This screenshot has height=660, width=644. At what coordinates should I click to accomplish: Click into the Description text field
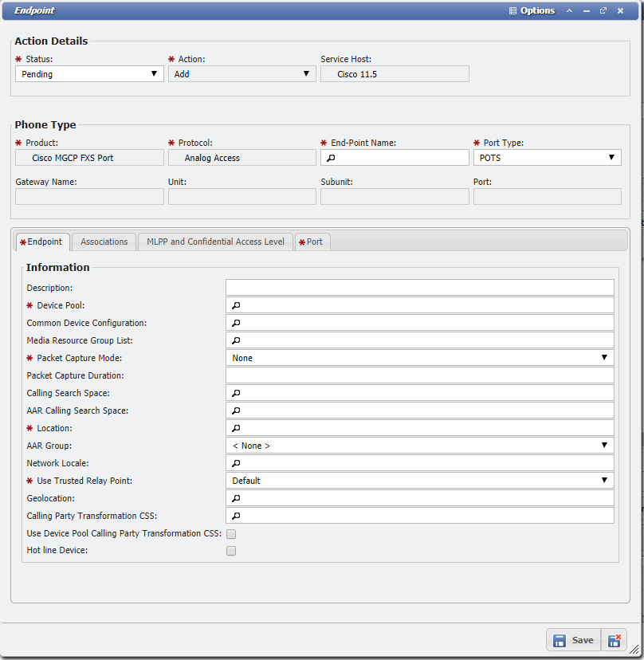pyautogui.click(x=419, y=288)
